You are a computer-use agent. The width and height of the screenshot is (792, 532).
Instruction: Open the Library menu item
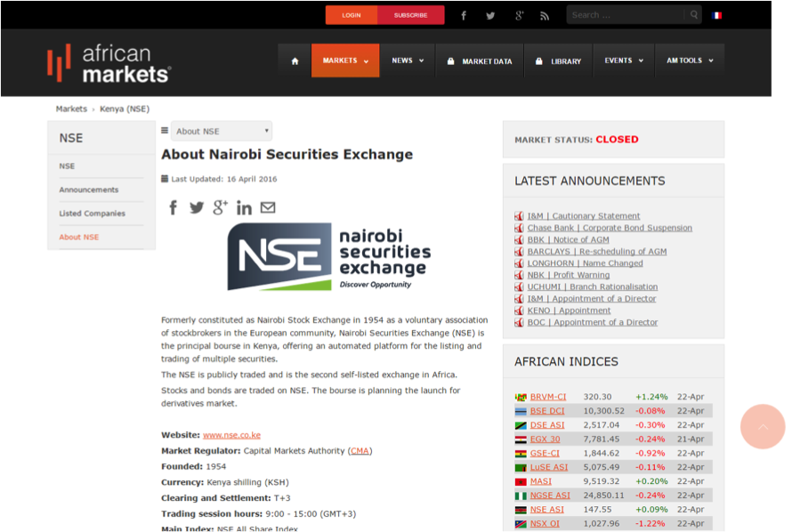[559, 61]
